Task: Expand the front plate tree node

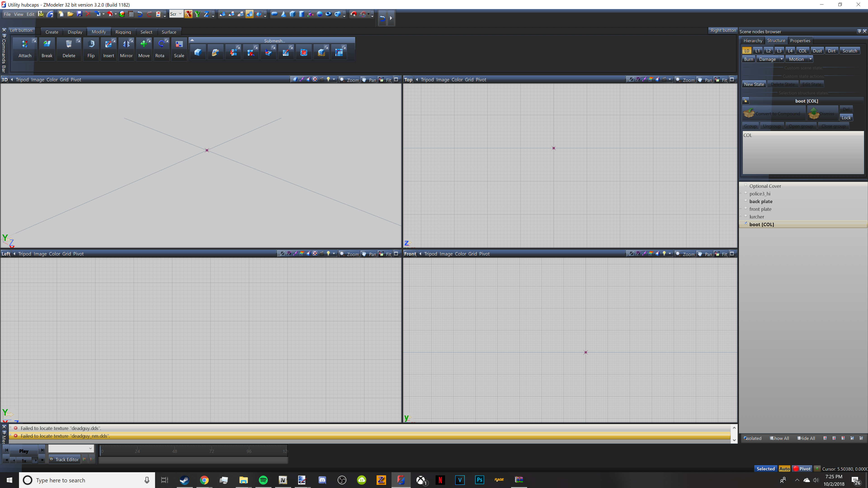Action: click(x=741, y=208)
